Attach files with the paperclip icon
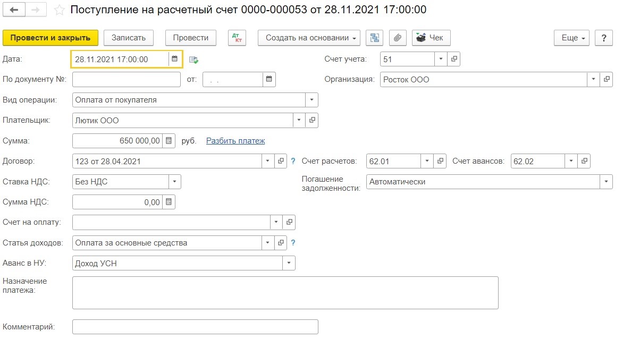 [397, 38]
